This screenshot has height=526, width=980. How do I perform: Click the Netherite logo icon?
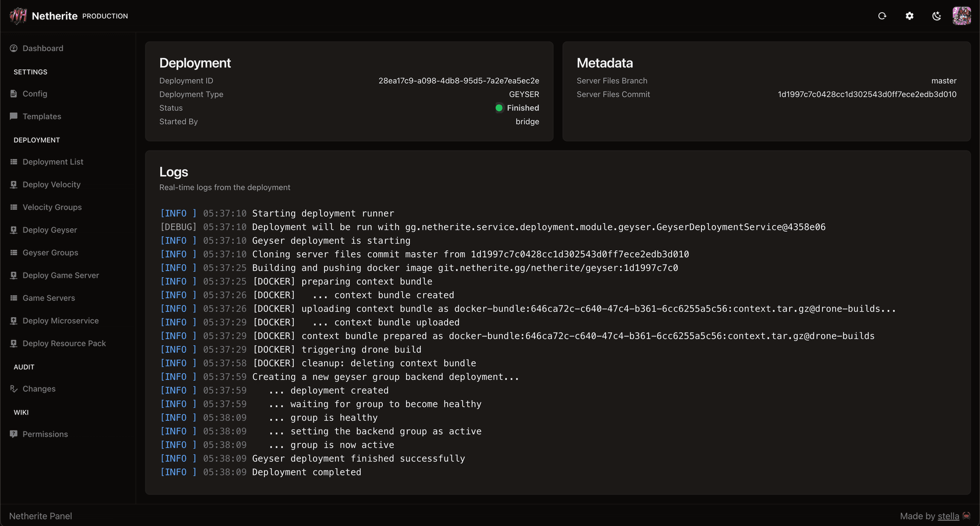18,16
